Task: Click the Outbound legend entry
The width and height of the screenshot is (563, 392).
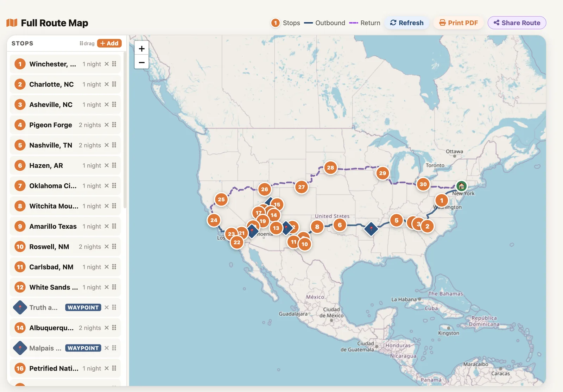Action: click(x=324, y=23)
